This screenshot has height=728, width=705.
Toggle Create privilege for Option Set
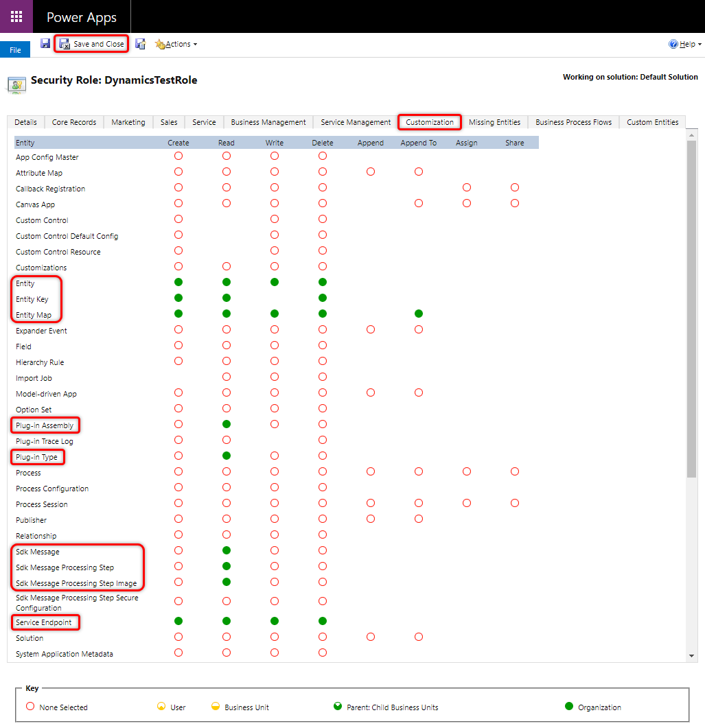coord(178,408)
